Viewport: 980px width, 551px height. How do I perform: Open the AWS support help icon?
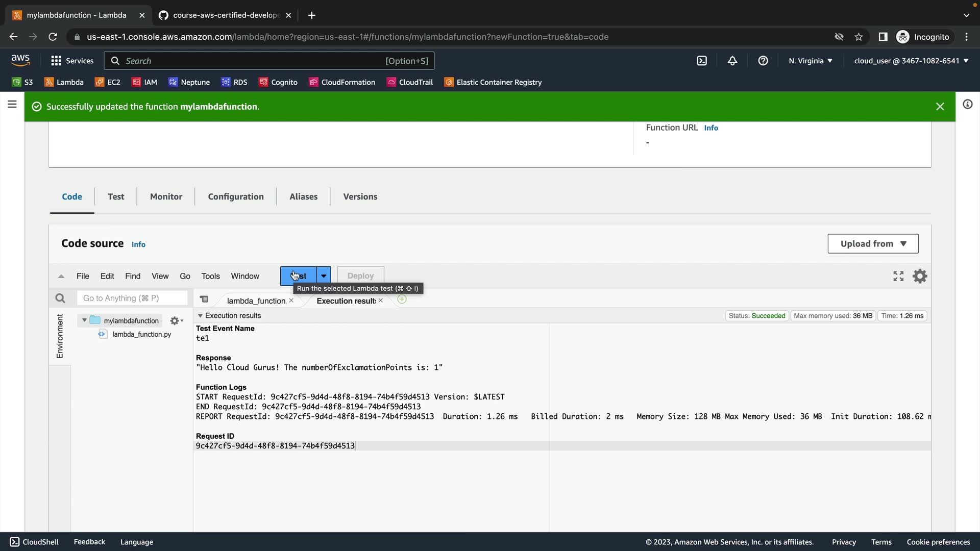coord(763,61)
